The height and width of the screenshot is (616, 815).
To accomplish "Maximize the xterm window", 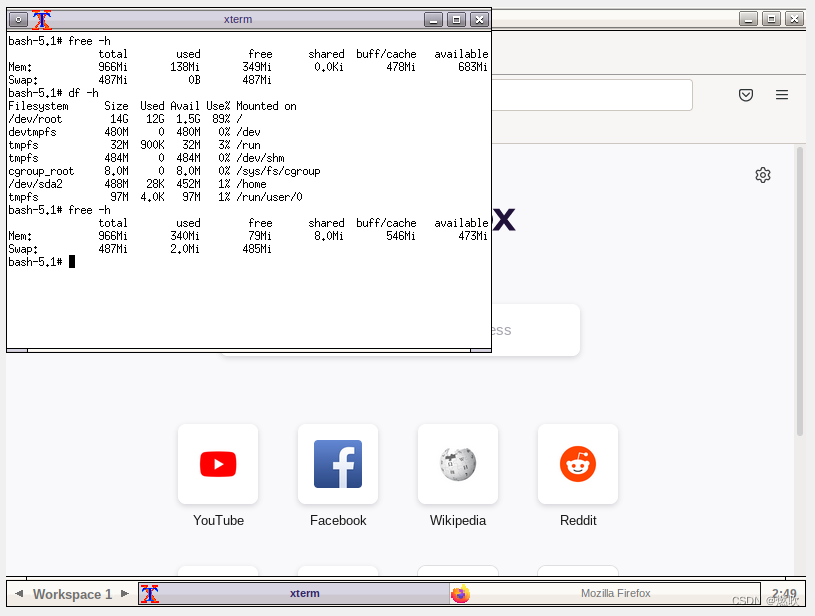I will pos(456,20).
